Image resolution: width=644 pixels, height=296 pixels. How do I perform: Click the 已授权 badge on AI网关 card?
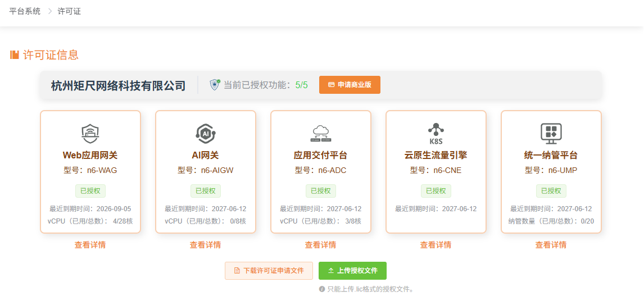coord(205,191)
